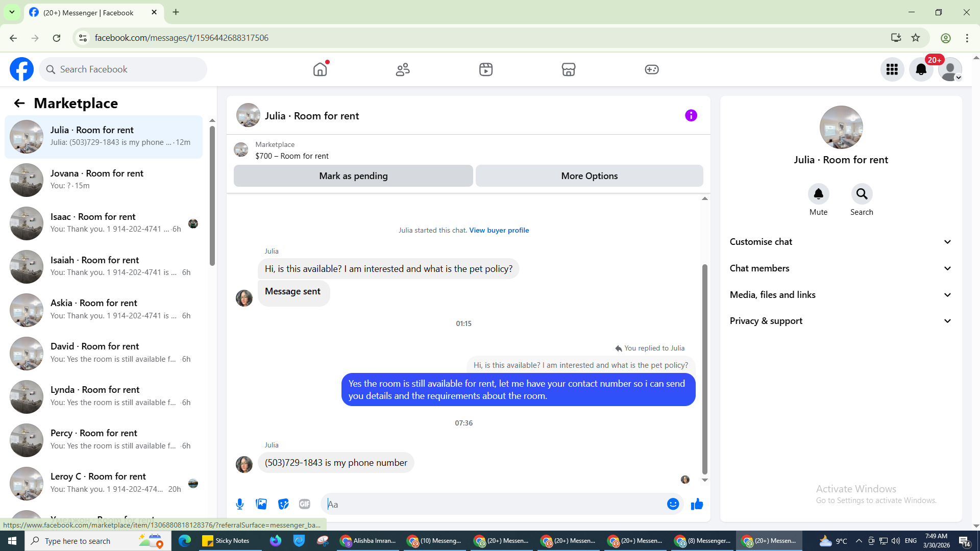
Task: Follow the View buyer profile link
Action: tap(499, 230)
